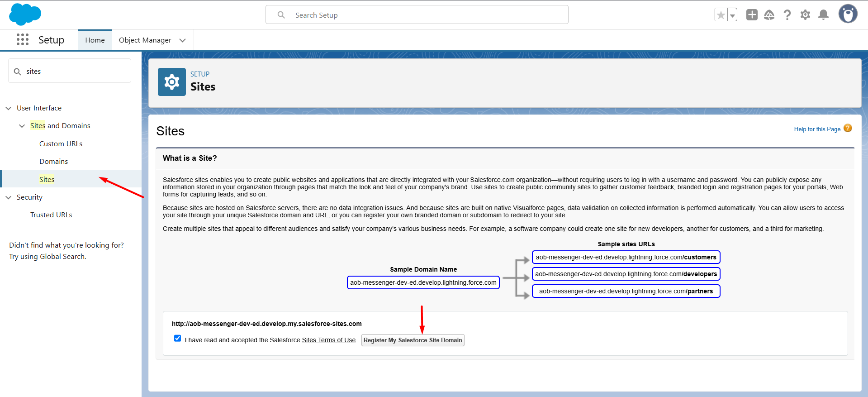
Task: Click the Search Setup magnifier icon
Action: pyautogui.click(x=281, y=15)
